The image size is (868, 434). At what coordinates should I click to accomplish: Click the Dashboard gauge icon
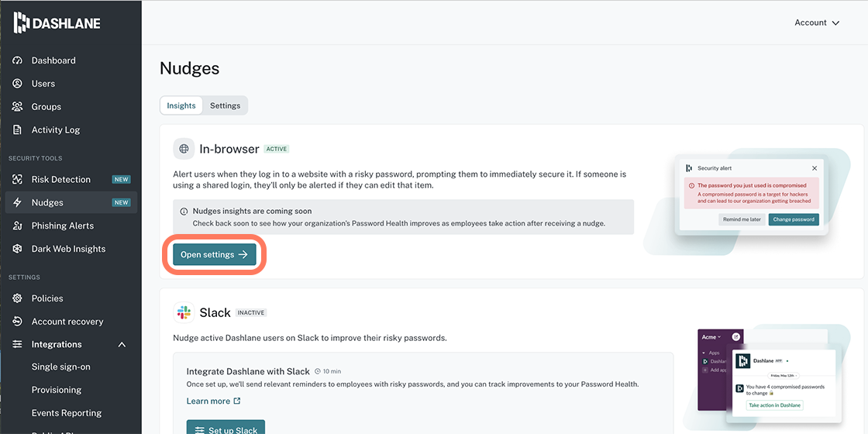click(17, 60)
